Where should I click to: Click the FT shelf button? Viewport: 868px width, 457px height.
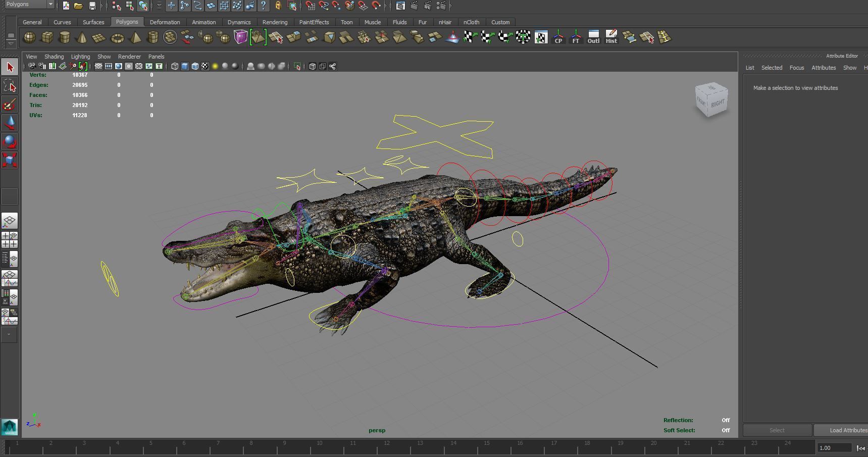576,38
